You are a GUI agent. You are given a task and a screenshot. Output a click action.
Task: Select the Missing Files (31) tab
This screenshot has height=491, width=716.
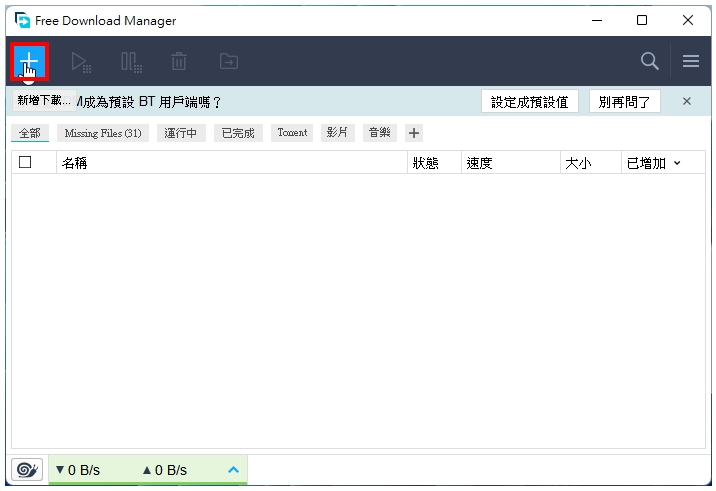[103, 133]
